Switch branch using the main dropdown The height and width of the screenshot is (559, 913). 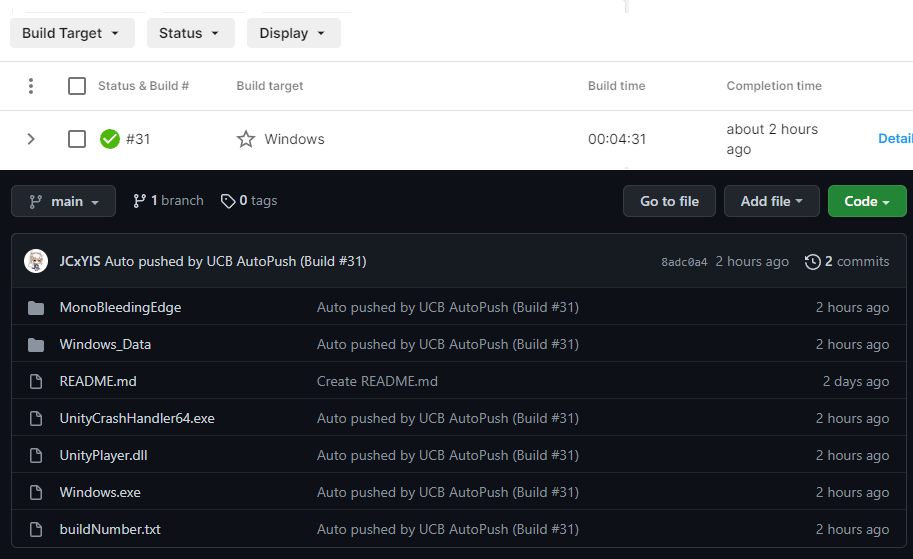(63, 201)
